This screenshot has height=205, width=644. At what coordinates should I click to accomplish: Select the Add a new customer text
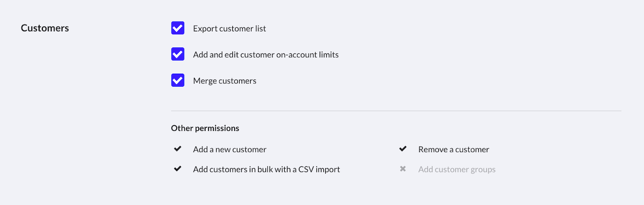(x=230, y=150)
